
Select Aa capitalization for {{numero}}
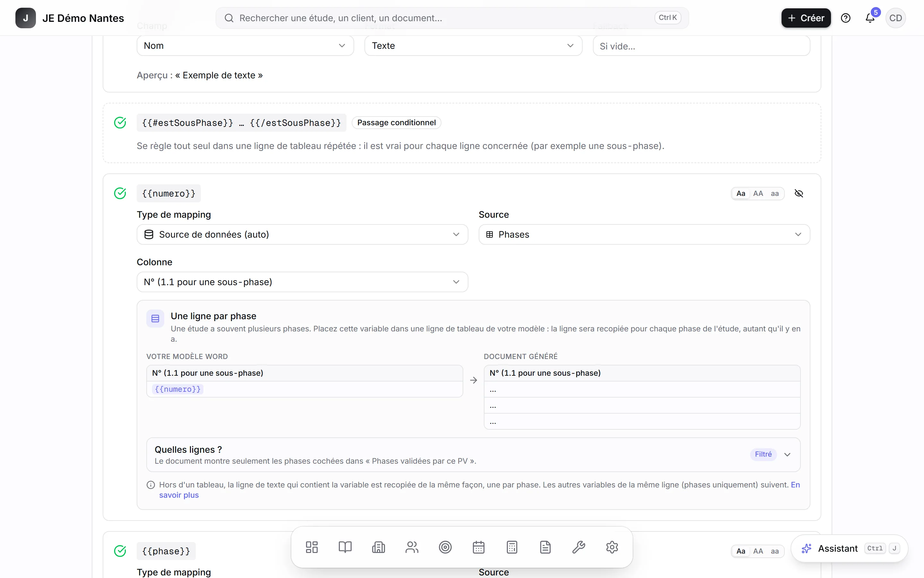[741, 193]
